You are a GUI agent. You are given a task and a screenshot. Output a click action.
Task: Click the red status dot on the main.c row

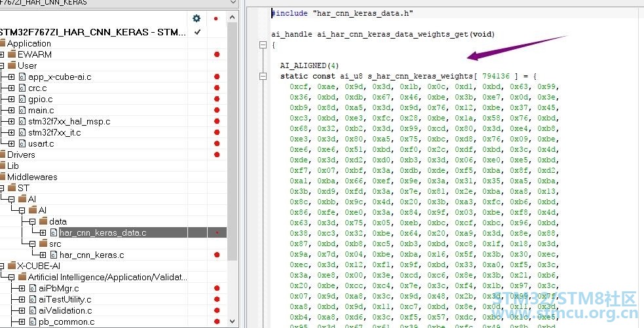click(x=217, y=111)
